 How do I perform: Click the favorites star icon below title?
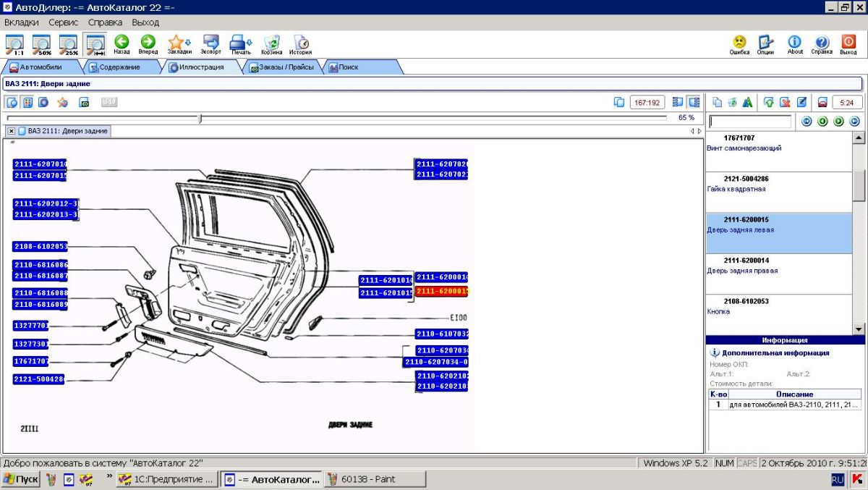[63, 102]
